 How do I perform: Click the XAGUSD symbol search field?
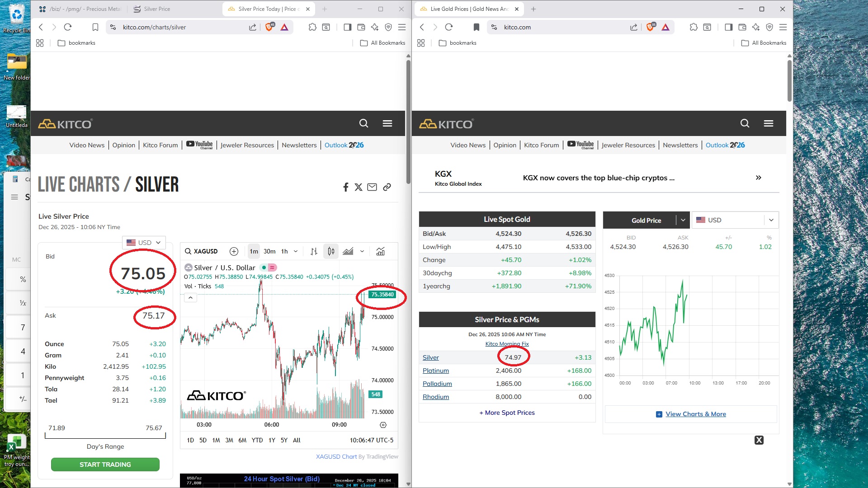(x=202, y=251)
